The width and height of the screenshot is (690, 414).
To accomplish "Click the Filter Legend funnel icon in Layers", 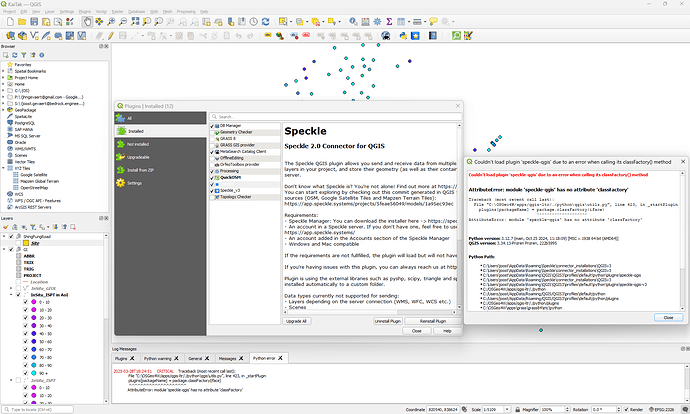I will tap(33, 227).
